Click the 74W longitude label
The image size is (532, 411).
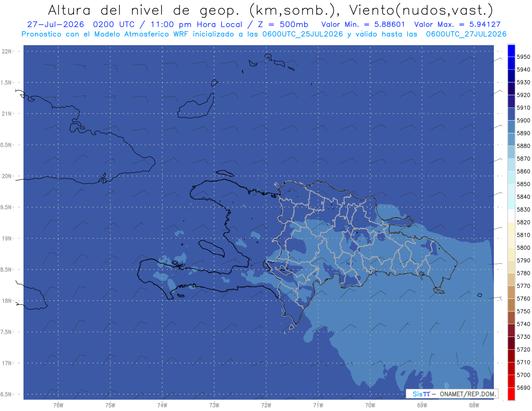pos(162,405)
